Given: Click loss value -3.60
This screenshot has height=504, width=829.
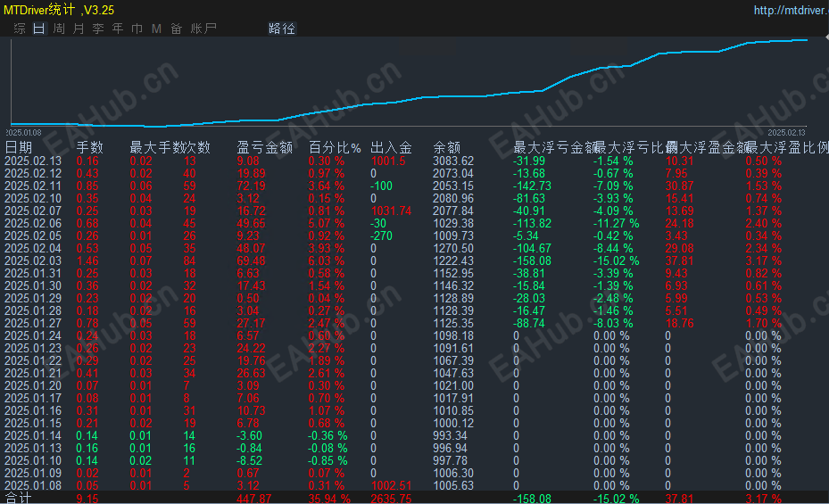Looking at the screenshot, I should click(x=249, y=436).
